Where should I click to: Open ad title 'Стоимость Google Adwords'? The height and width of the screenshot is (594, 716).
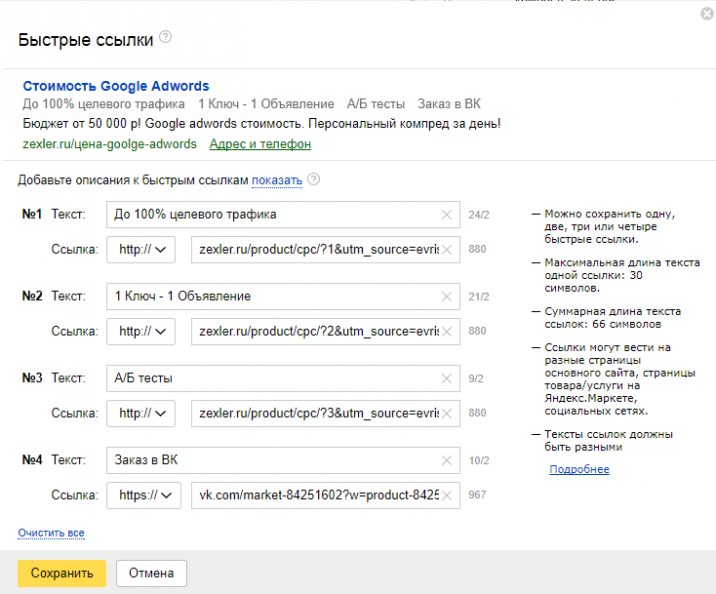[116, 86]
